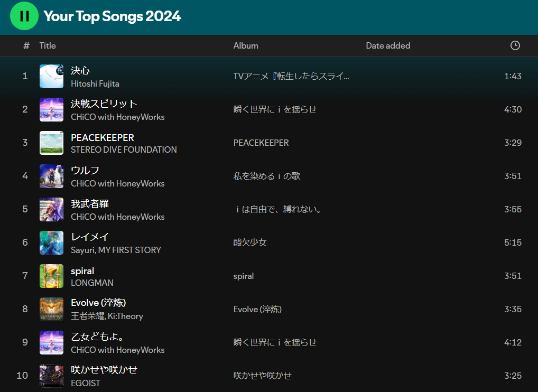The height and width of the screenshot is (392, 538).
Task: Open CHiCO with HoneyWorks artist under 乙女どもよ。
Action: coord(118,350)
